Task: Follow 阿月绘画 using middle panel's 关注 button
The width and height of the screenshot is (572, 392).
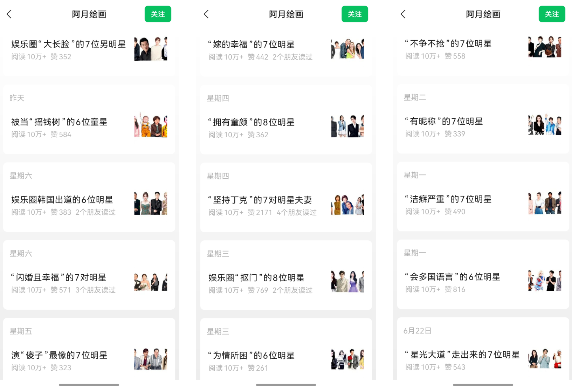Action: click(354, 14)
